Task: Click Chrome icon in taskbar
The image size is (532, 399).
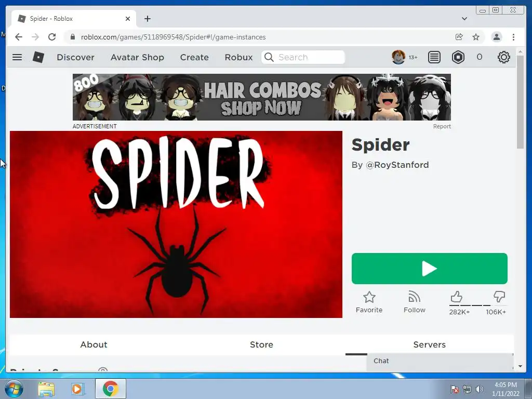Action: (x=110, y=389)
